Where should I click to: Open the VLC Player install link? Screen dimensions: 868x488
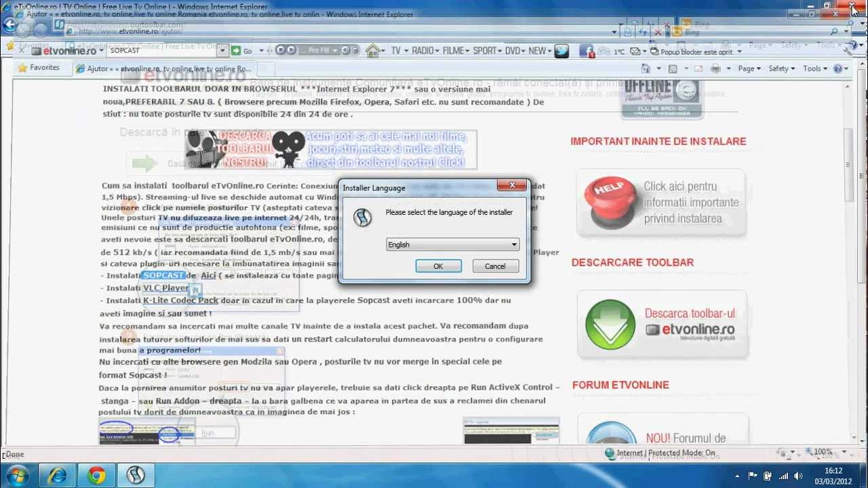[165, 288]
